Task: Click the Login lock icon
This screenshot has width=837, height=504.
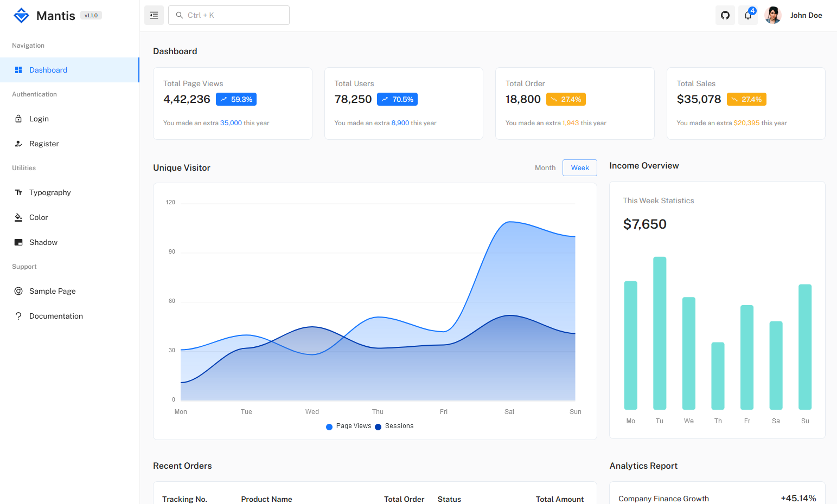Action: 18,119
